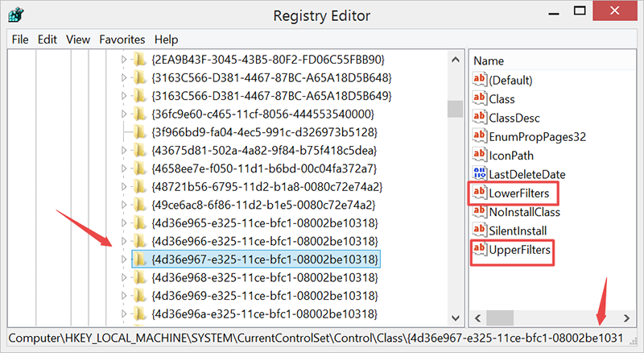The image size is (644, 353).
Task: Click folder icon of {4d36e968-e325-11ce-bfc1-08002be10318}
Action: (139, 278)
